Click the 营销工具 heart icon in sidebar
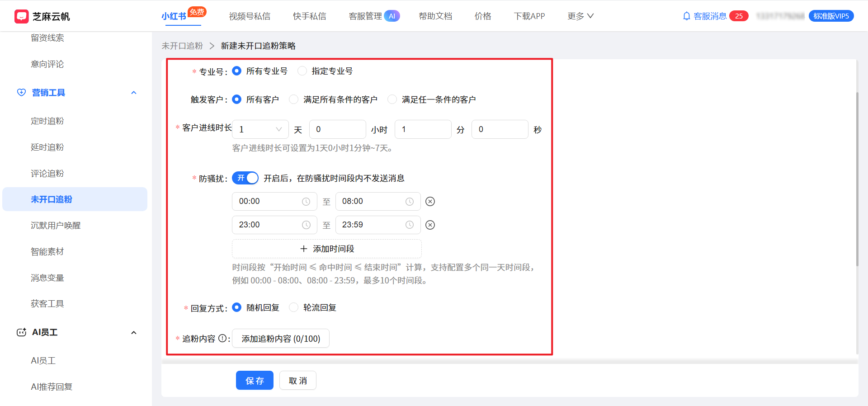The height and width of the screenshot is (406, 868). [21, 93]
